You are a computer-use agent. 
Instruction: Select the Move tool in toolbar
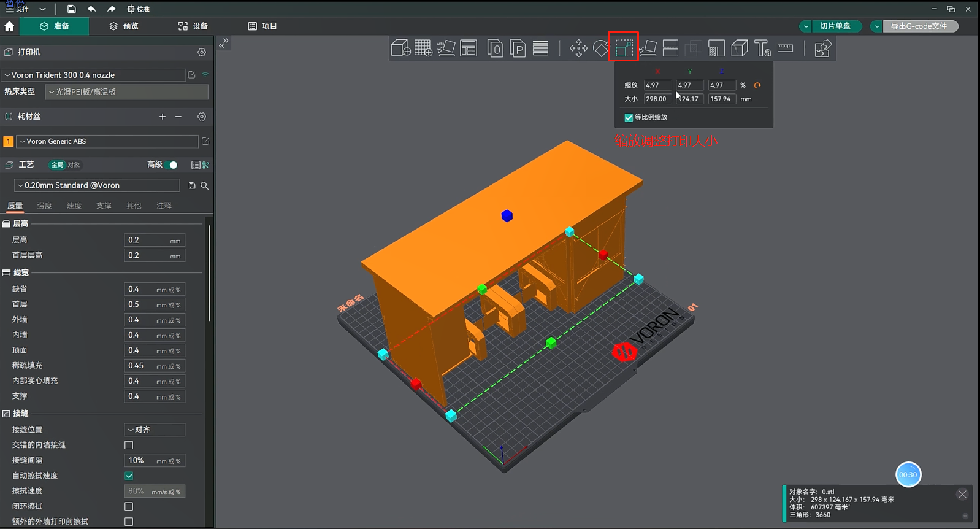578,48
